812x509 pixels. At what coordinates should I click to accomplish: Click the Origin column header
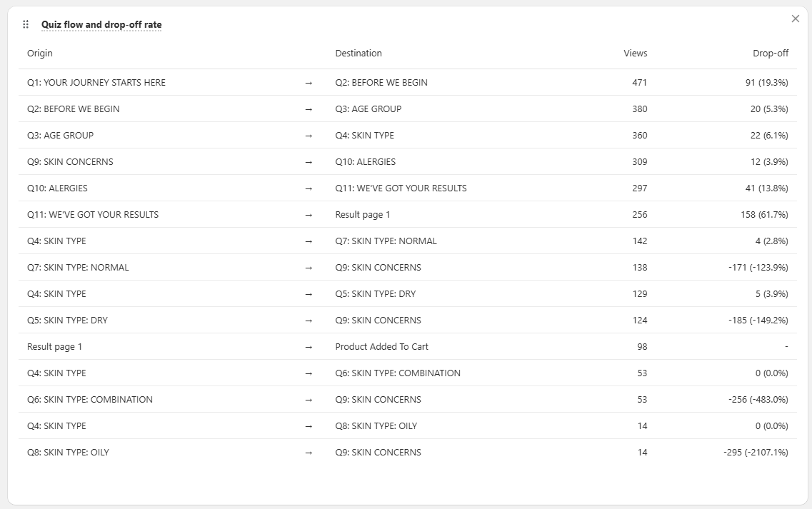(x=40, y=53)
